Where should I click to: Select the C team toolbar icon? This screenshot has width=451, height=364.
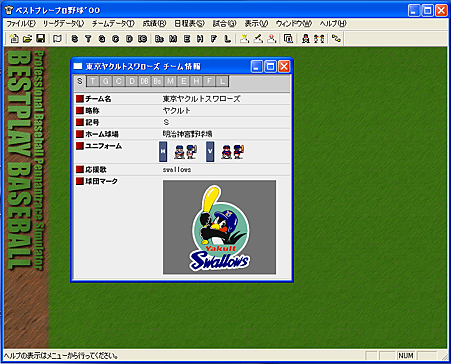coord(116,39)
